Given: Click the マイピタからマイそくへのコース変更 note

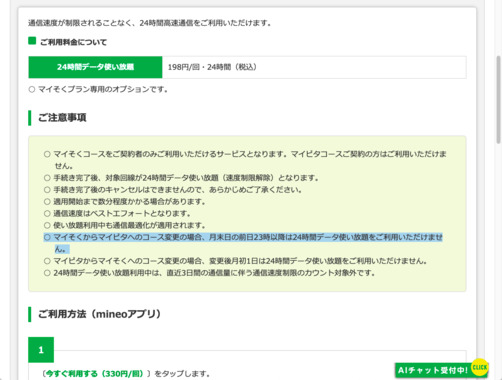Looking at the screenshot, I should 235,261.
